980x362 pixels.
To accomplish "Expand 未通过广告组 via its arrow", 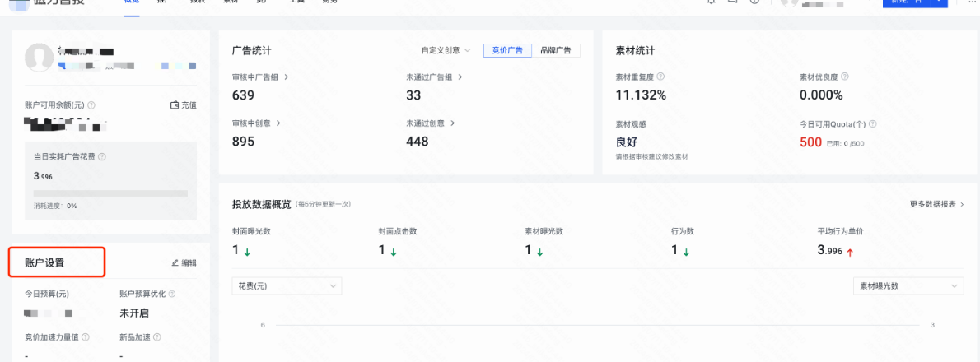I will pyautogui.click(x=460, y=77).
